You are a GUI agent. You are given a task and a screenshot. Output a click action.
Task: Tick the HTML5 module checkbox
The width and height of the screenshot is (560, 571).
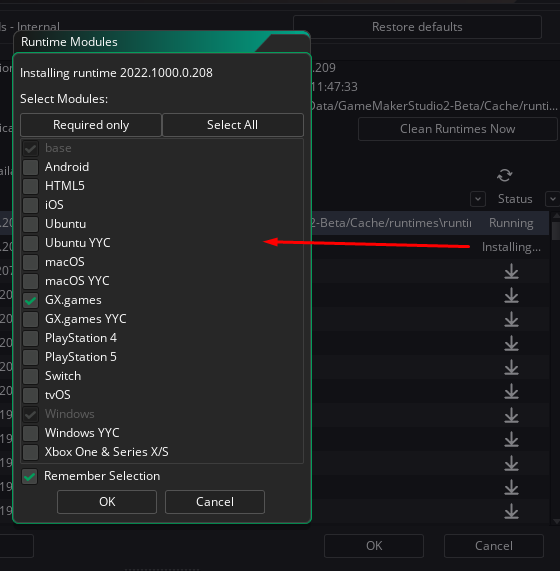[x=31, y=186]
